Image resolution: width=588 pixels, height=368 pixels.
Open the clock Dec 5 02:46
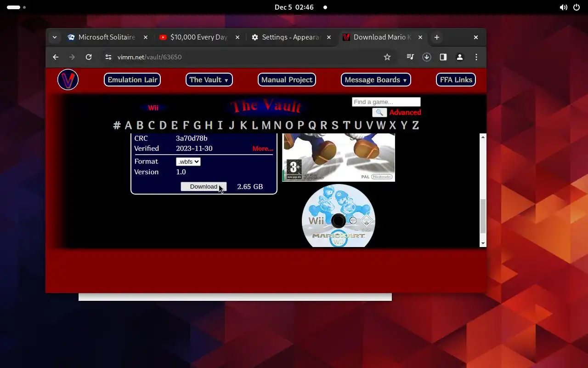(294, 7)
